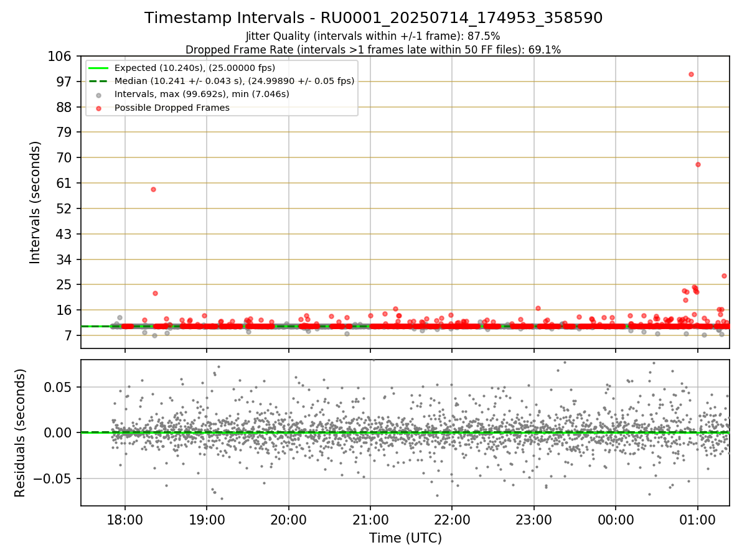Click x-axis tick label "01:00"
Screen dimensions: 747x560
point(698,520)
